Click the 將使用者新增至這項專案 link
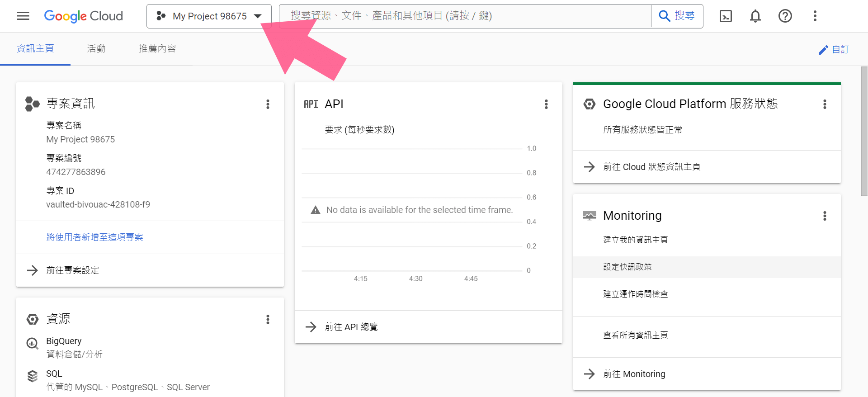Screen dimensions: 868x397 tap(94, 237)
